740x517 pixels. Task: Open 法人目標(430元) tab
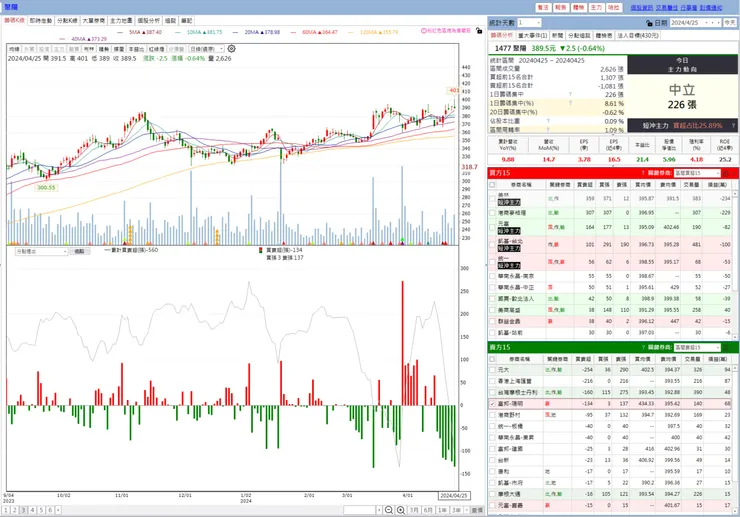(x=638, y=35)
